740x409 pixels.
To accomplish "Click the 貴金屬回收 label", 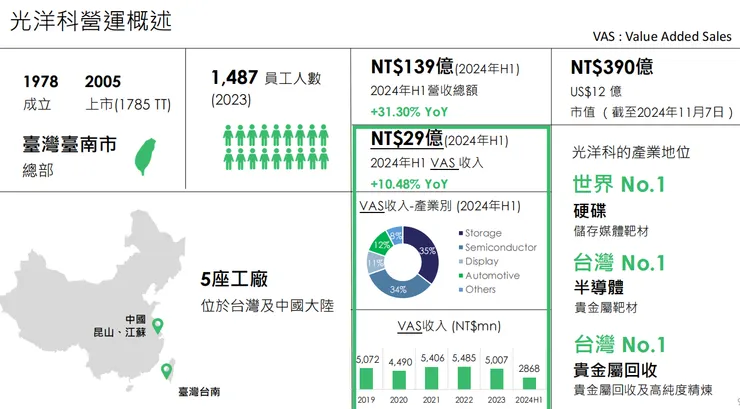I will [615, 370].
